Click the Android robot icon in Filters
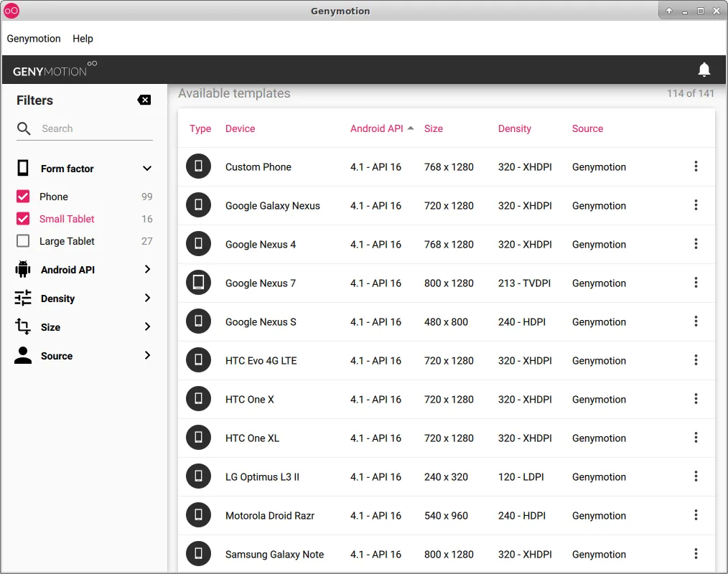The height and width of the screenshot is (574, 728). click(23, 269)
